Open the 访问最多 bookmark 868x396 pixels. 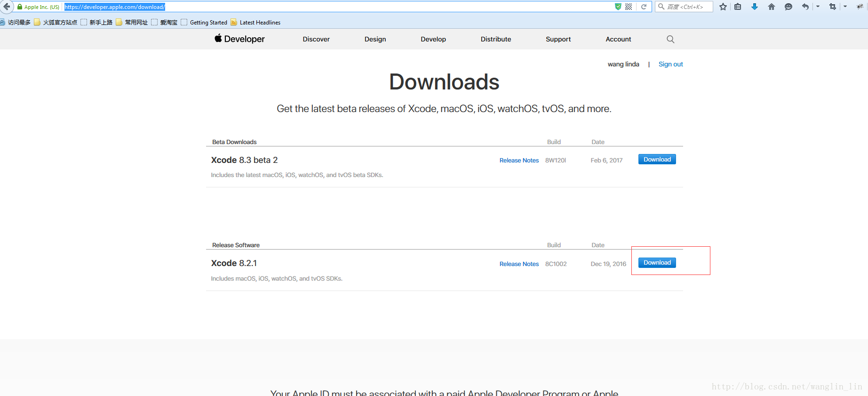click(16, 22)
